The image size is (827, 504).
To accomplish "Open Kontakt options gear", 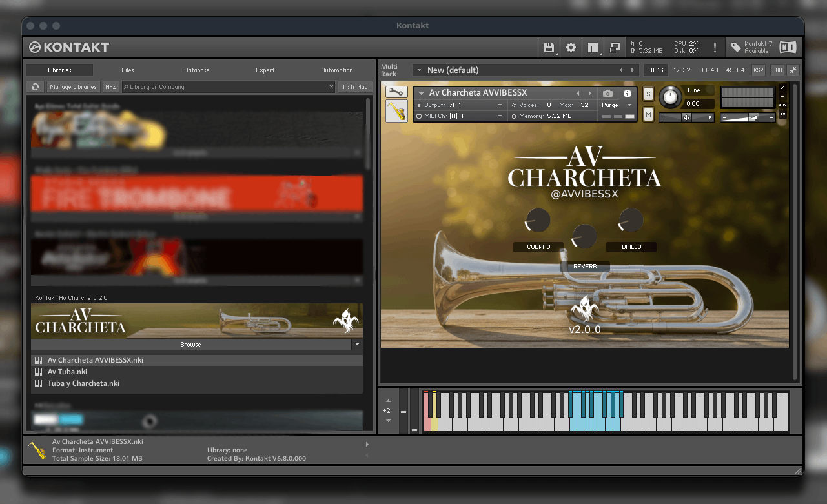I will [x=571, y=47].
